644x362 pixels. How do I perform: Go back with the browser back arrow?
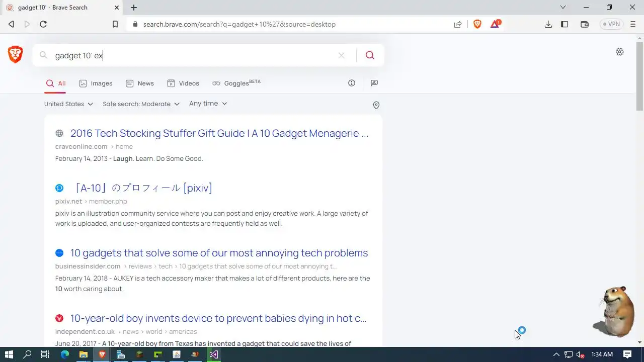tap(11, 24)
